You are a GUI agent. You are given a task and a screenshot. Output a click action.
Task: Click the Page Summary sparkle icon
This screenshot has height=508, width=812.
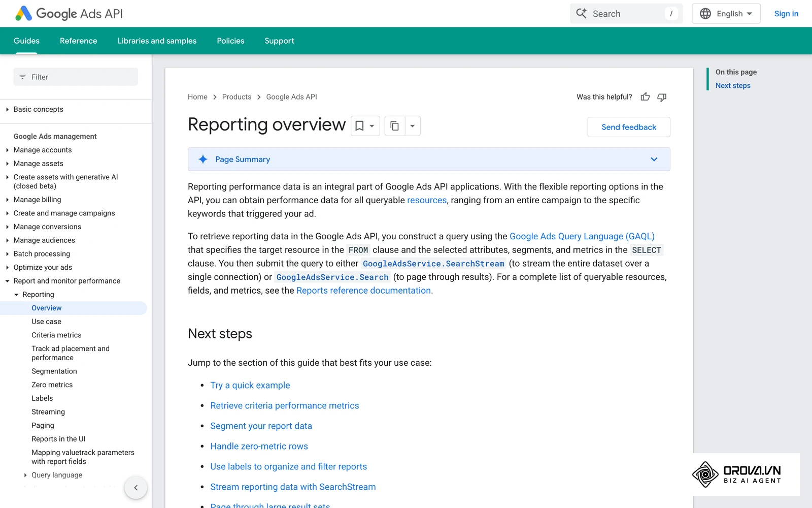(203, 159)
